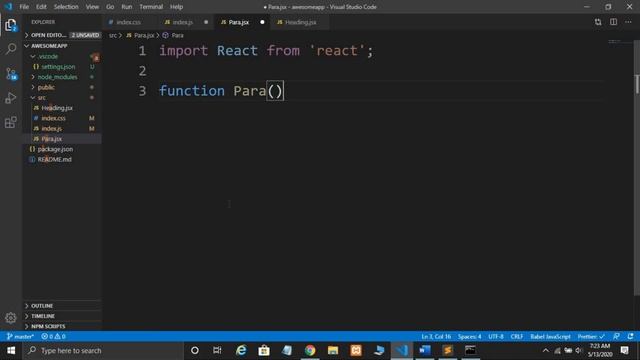This screenshot has width=640, height=360.
Task: Open the Search view in activity bar
Action: (11, 49)
